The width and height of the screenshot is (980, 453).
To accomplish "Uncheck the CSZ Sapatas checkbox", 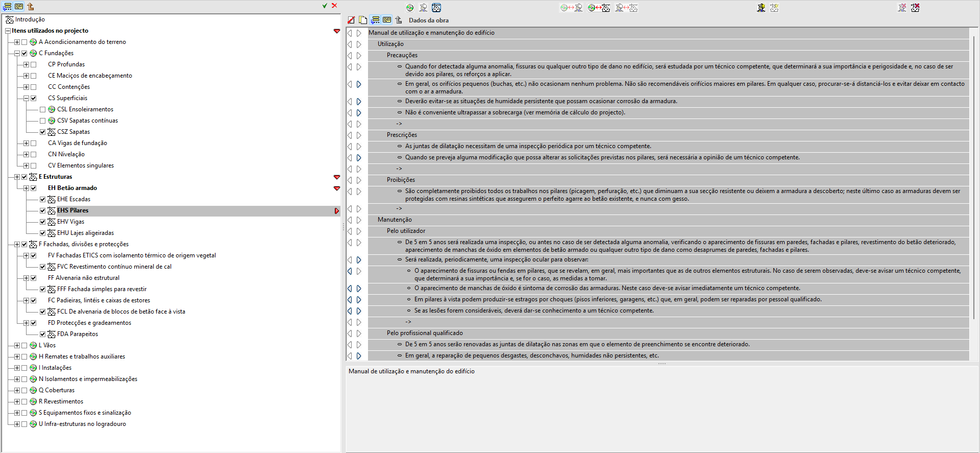I will pyautogui.click(x=43, y=132).
